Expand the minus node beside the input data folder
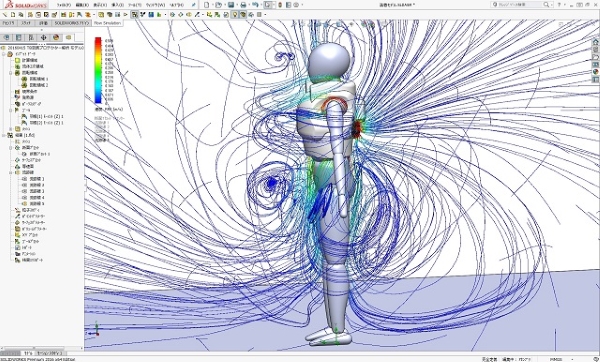Image resolution: width=600 pixels, height=362 pixels. coord(4,54)
